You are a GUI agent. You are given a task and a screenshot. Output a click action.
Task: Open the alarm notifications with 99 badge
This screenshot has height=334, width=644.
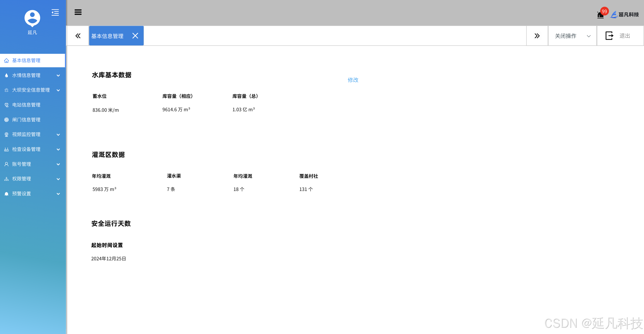(600, 15)
